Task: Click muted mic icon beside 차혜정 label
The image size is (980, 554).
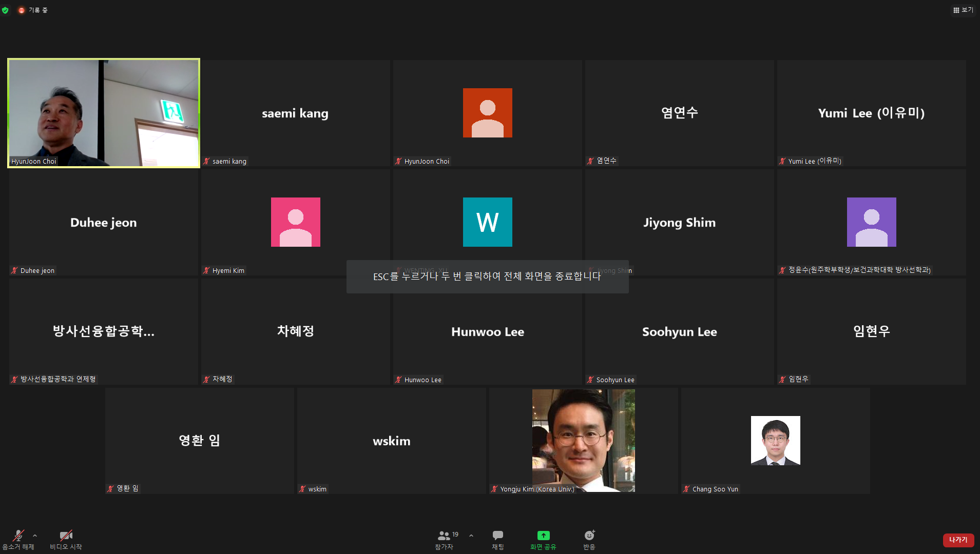Action: 206,379
